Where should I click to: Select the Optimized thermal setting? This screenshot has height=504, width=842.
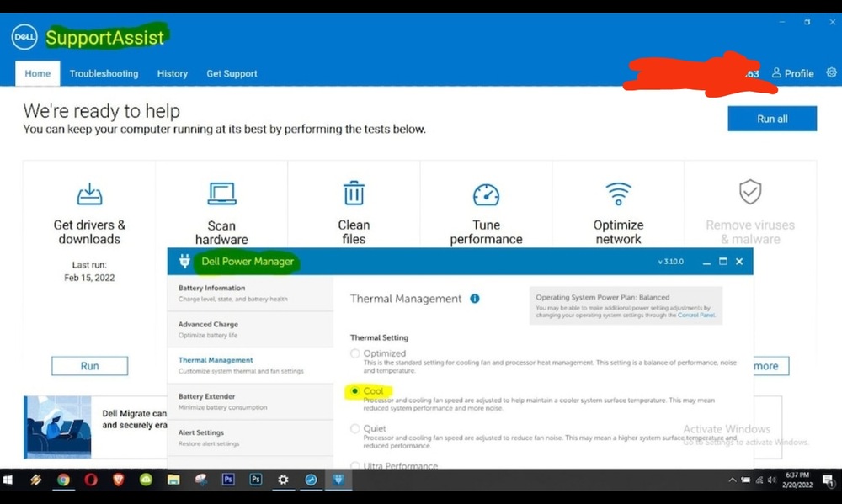point(355,353)
